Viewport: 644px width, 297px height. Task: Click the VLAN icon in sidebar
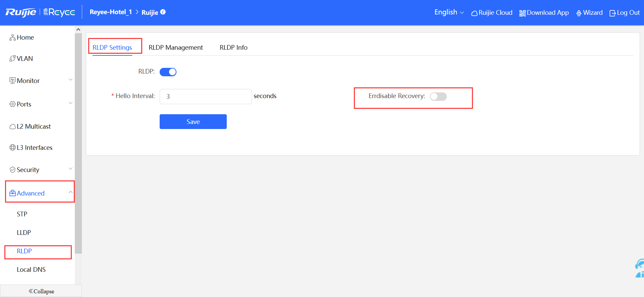[x=12, y=58]
